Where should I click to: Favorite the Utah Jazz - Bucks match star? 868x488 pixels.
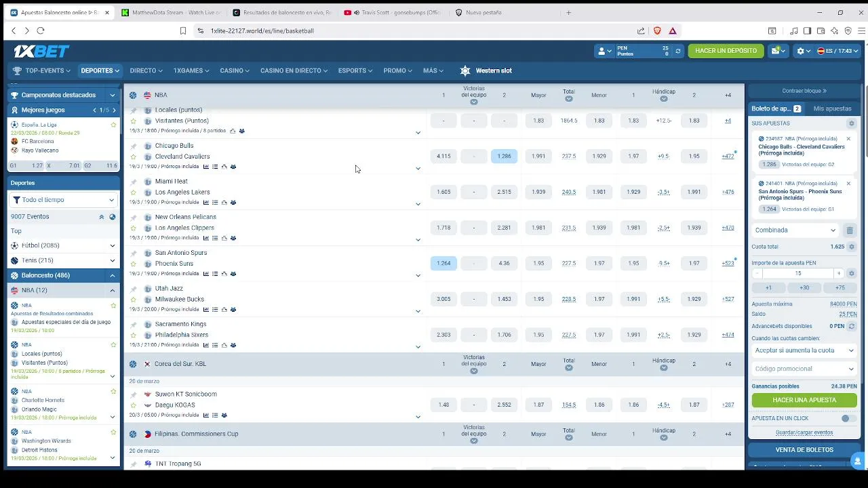tap(134, 300)
